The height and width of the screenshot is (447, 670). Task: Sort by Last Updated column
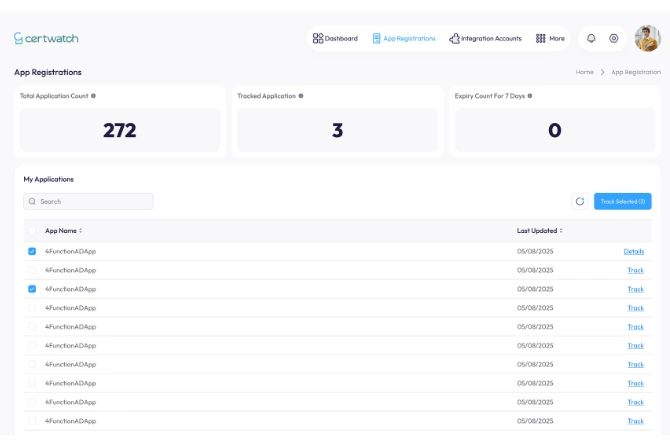540,231
